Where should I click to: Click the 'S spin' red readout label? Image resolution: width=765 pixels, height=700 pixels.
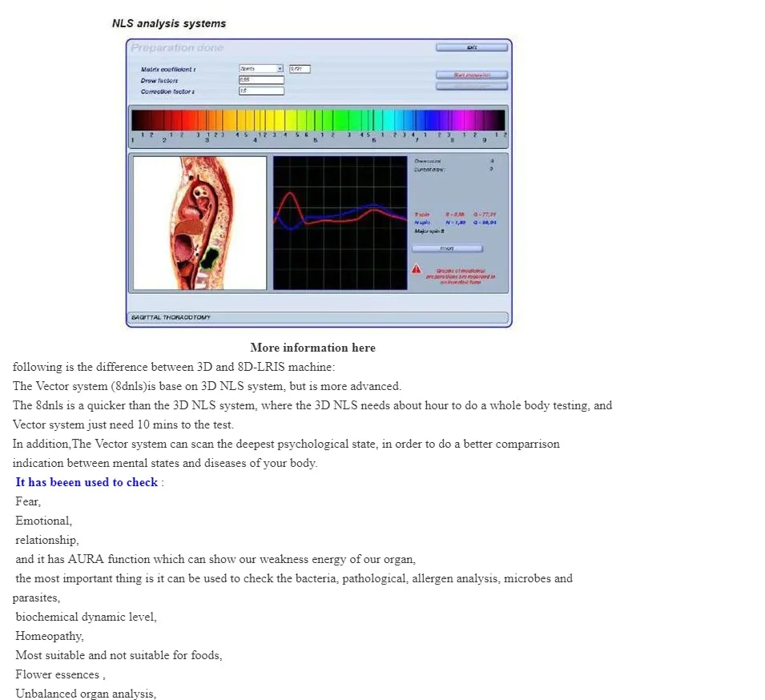tap(422, 215)
